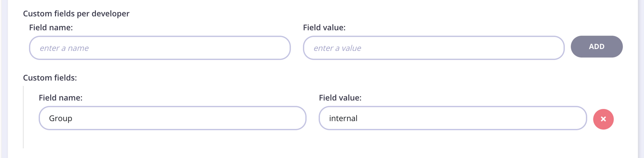Image resolution: width=644 pixels, height=158 pixels.
Task: Remove the Group custom field entry
Action: [x=603, y=119]
